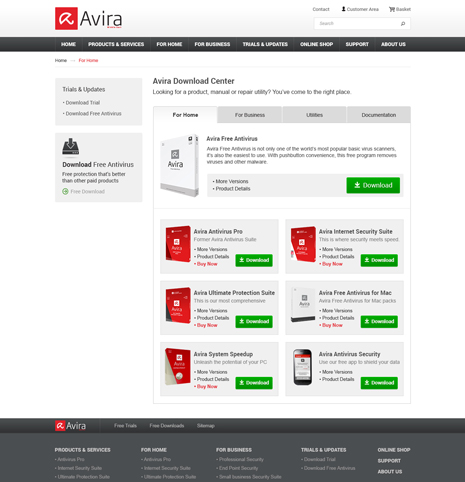This screenshot has height=482, width=465.
Task: Click the Internet Security Suite box image
Action: (303, 244)
